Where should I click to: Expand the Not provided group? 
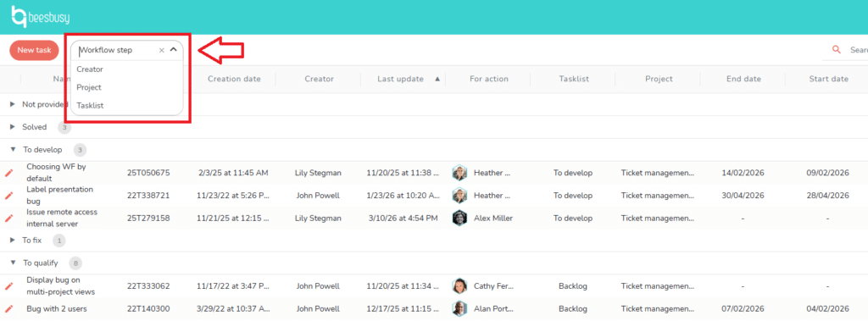click(x=13, y=104)
